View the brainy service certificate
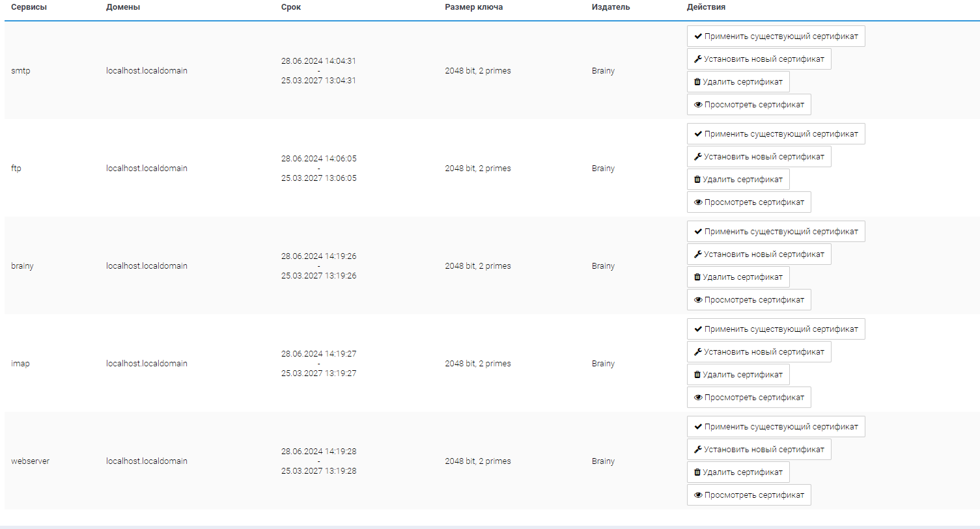 point(749,300)
